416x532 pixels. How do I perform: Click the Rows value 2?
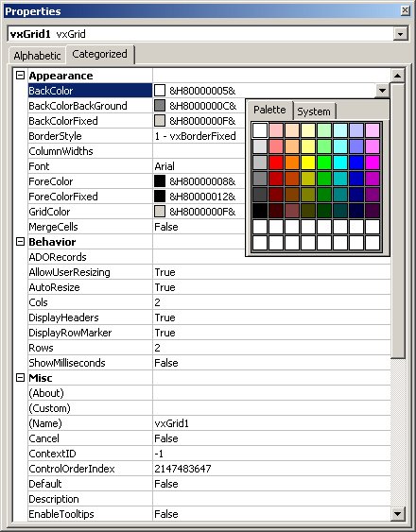point(157,348)
